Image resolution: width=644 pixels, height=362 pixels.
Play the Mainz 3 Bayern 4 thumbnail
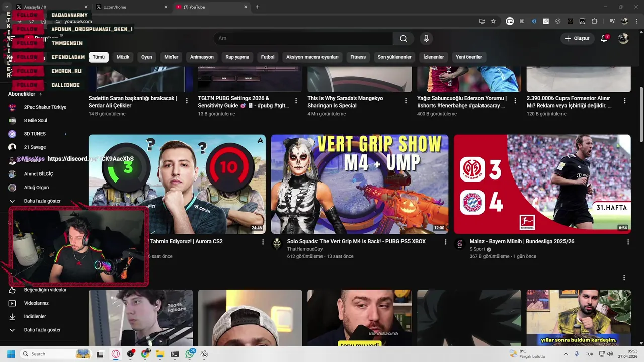coord(542,184)
